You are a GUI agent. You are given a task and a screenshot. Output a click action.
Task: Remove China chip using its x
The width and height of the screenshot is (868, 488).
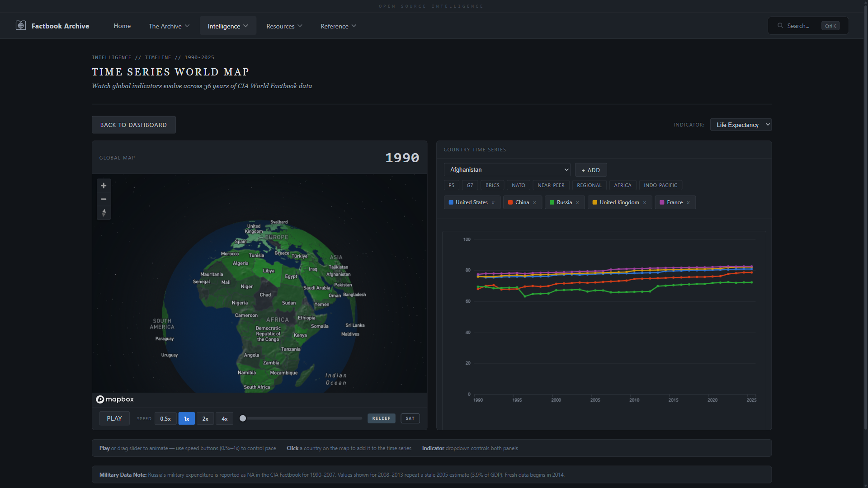tap(535, 203)
